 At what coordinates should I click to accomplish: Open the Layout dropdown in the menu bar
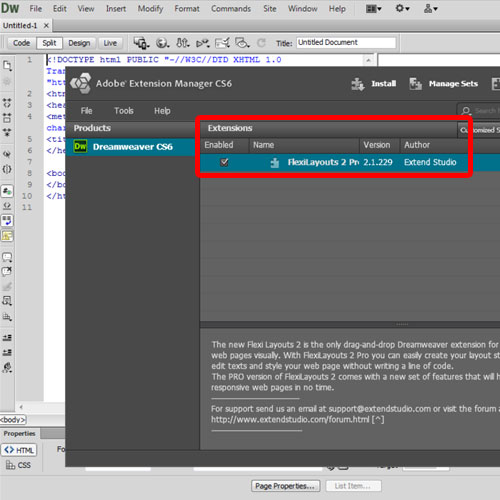373,9
